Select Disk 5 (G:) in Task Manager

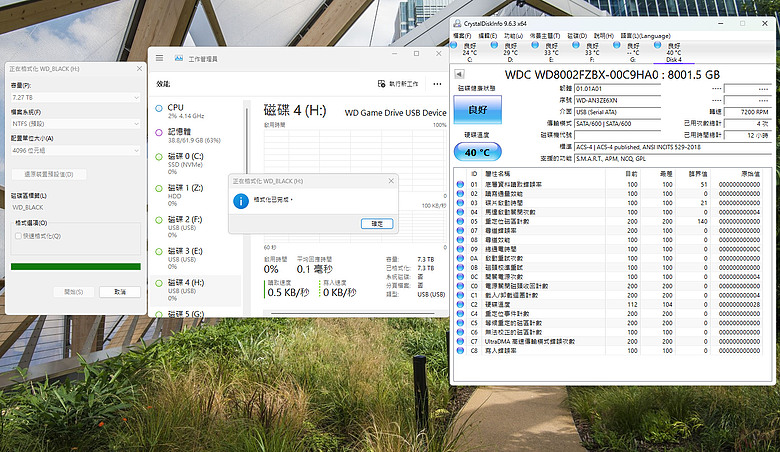195,313
